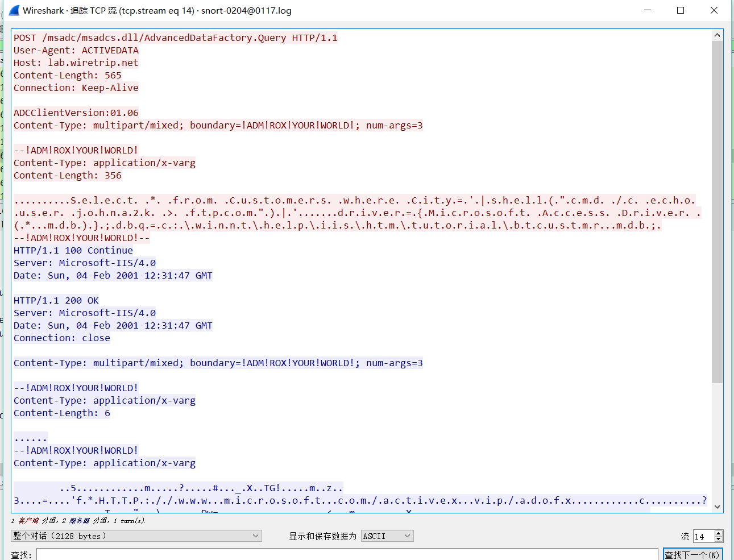The width and height of the screenshot is (734, 560).
Task: Click the closing --!ADM!ROX!YOUR!WORLD!-- boundary line
Action: pos(82,238)
